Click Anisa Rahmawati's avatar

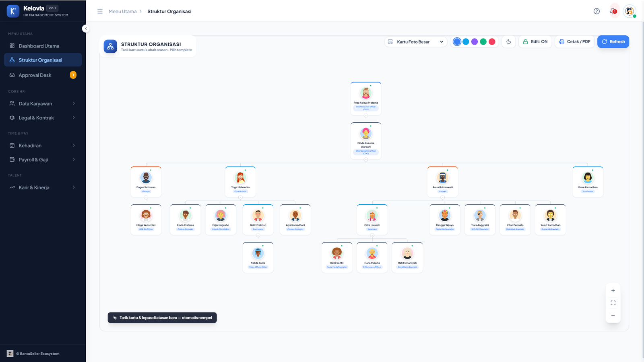pos(443,177)
